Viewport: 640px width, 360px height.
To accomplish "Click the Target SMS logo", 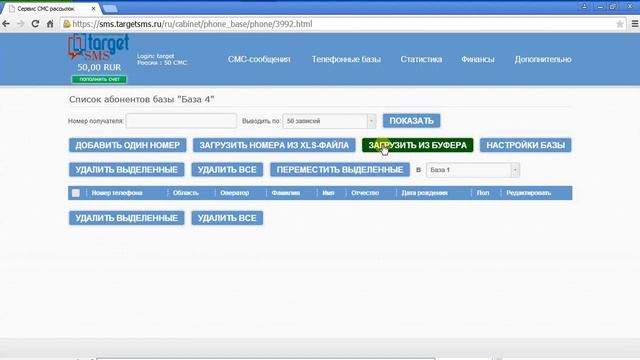I will click(99, 47).
